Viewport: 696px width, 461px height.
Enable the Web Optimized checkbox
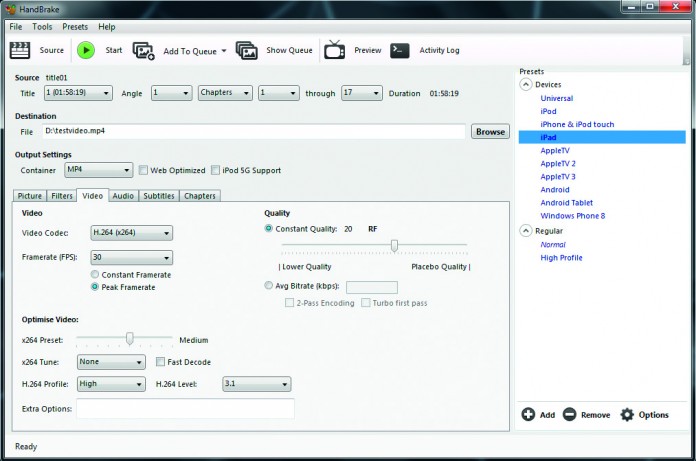(x=143, y=170)
